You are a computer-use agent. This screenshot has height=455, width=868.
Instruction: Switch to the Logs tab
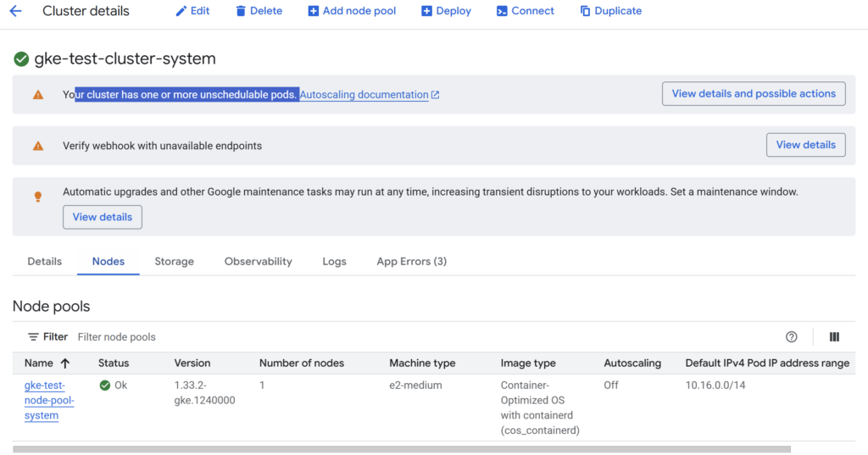click(x=334, y=261)
